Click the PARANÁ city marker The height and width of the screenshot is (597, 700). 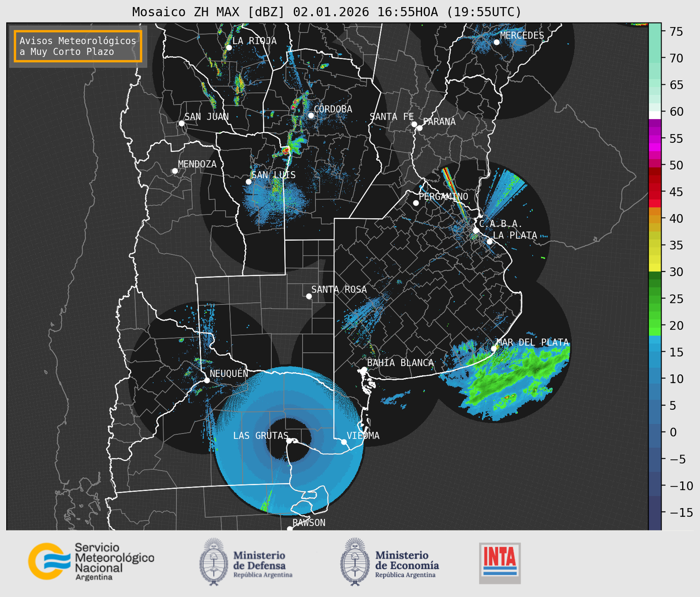pos(420,128)
